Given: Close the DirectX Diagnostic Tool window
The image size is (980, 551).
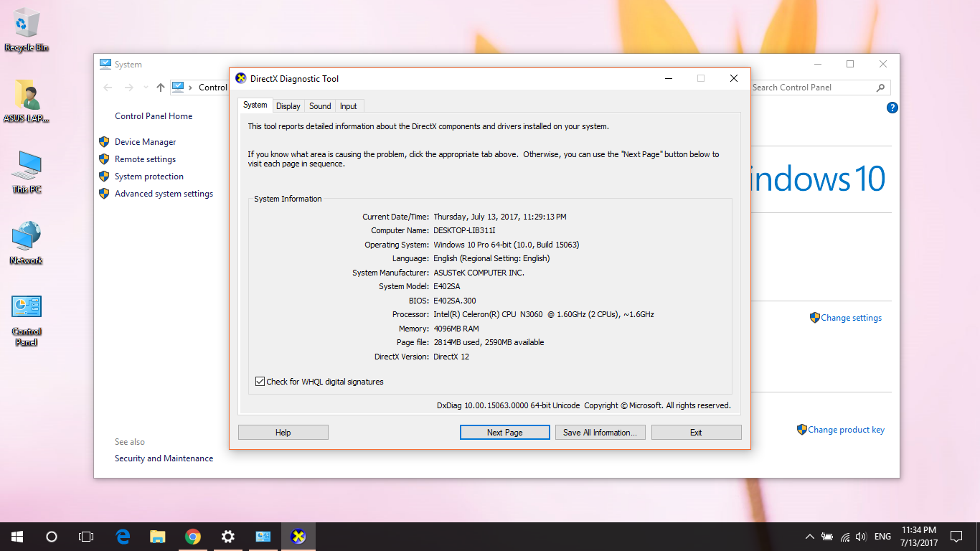Looking at the screenshot, I should [x=734, y=78].
